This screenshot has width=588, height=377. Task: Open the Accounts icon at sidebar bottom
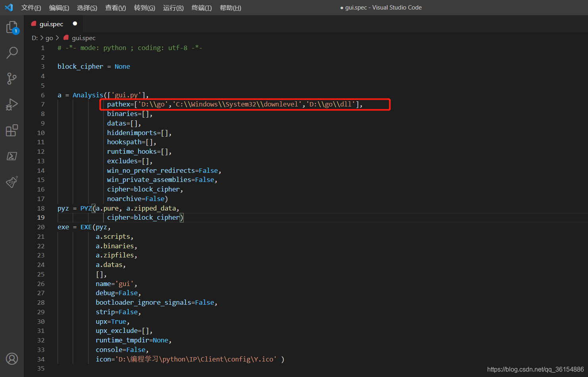point(12,359)
